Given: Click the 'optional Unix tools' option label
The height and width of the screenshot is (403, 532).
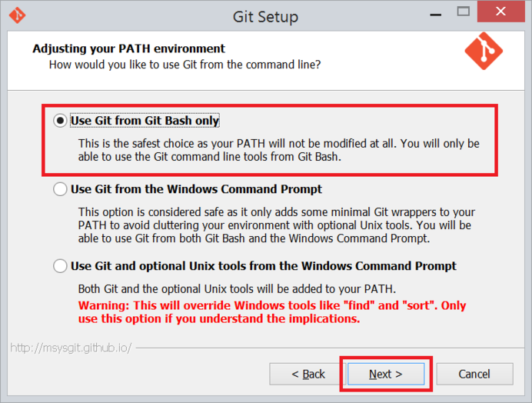Looking at the screenshot, I should [x=264, y=266].
